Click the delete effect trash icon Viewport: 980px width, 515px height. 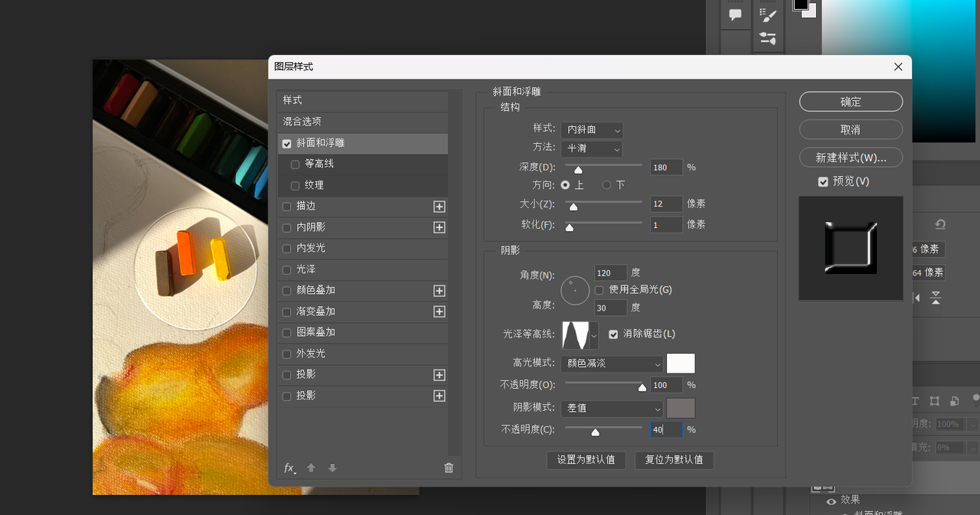(449, 468)
